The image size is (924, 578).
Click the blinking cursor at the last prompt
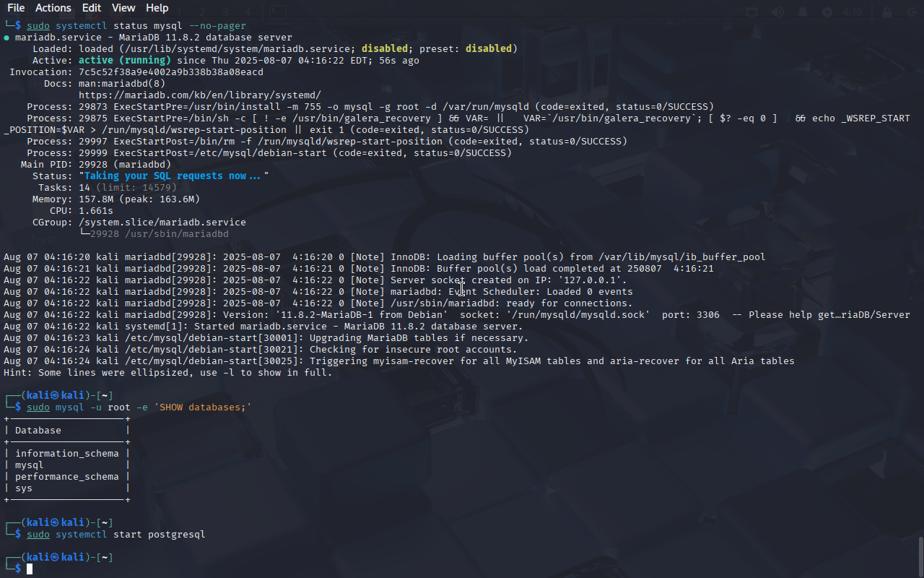pos(30,569)
